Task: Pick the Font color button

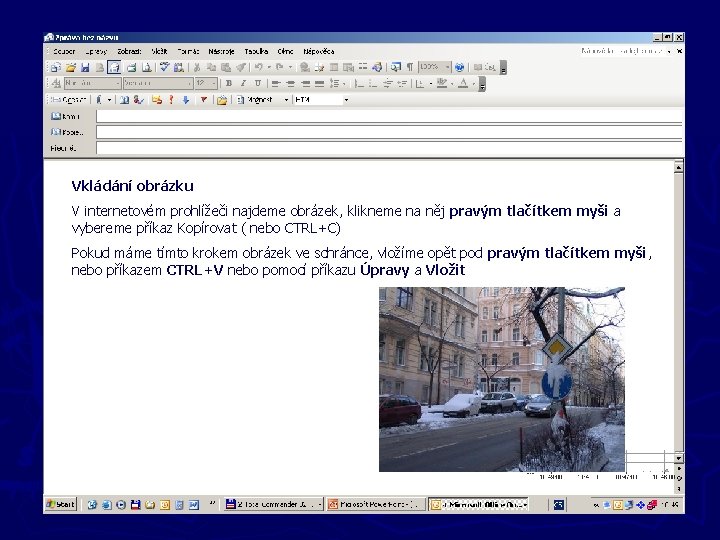Action: [463, 84]
